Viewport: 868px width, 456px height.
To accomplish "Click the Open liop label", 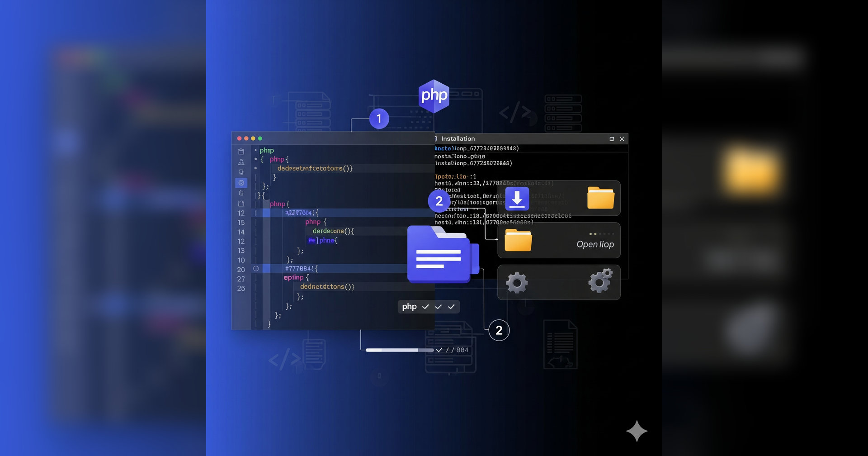I will 595,244.
